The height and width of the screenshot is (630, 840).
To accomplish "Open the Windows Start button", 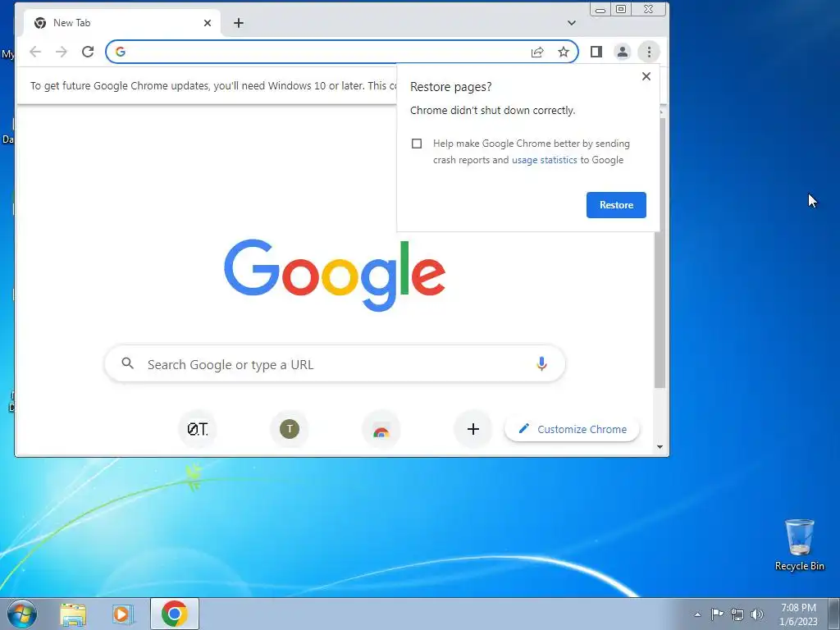I will 22,614.
